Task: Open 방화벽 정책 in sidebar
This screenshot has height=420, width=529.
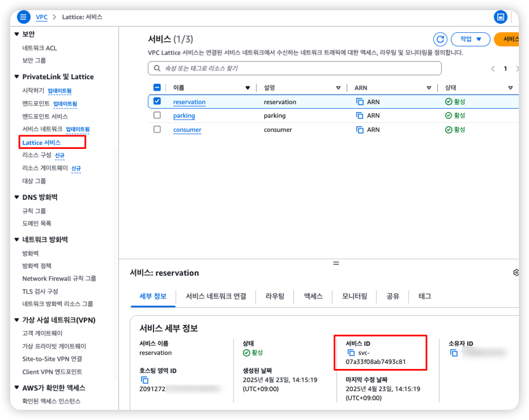Action: 37,266
